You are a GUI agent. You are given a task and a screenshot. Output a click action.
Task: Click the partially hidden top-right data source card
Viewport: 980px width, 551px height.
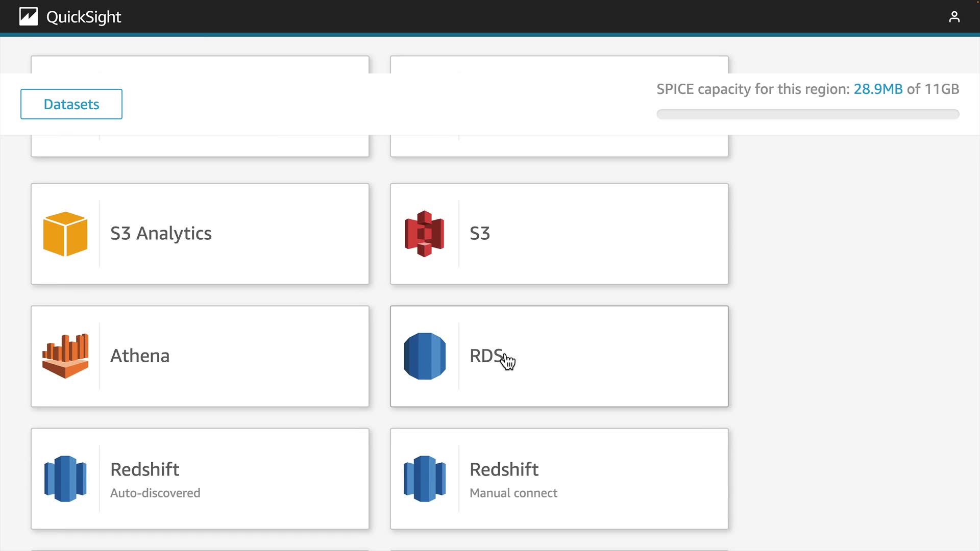pos(559,146)
